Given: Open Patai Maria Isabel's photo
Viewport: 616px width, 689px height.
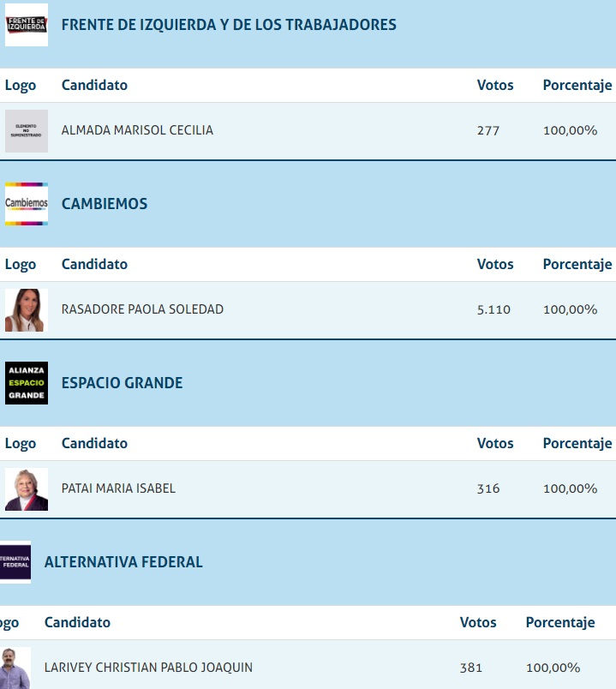Looking at the screenshot, I should (27, 488).
